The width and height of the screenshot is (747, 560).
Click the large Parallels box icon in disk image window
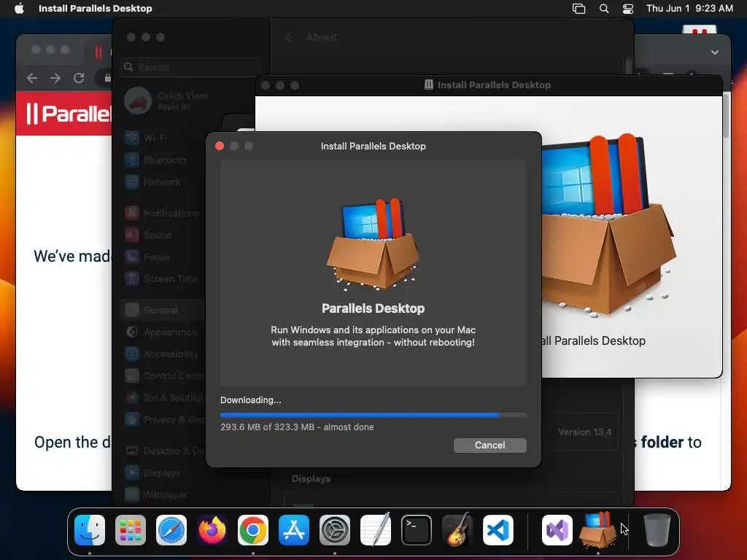608,226
